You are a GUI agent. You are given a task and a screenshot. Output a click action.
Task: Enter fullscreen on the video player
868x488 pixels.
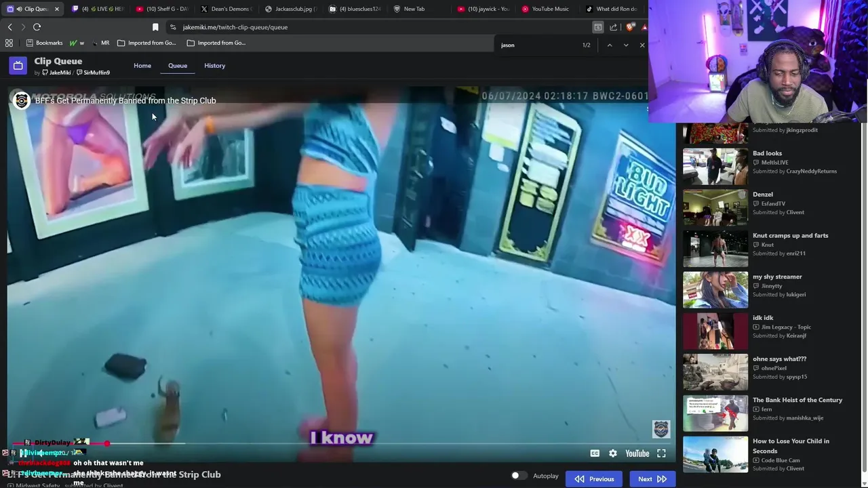[x=661, y=453]
